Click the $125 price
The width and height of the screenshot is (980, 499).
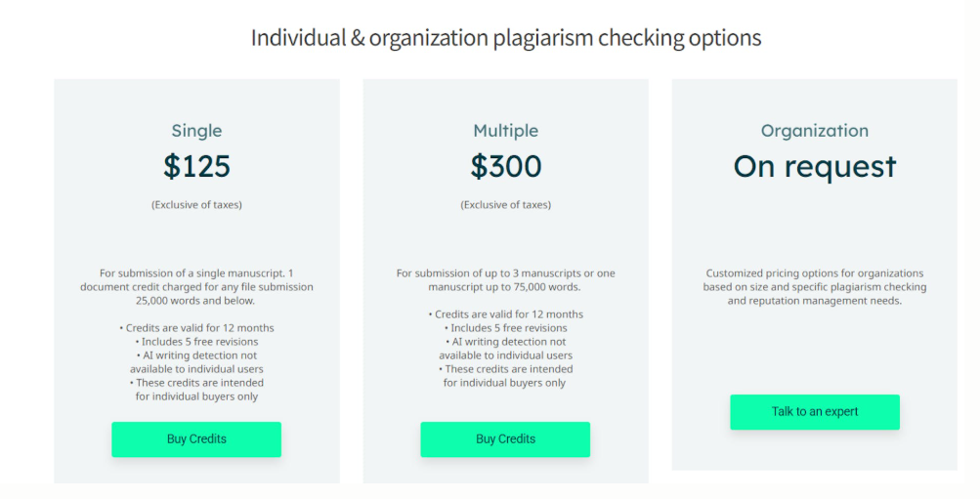pyautogui.click(x=196, y=167)
